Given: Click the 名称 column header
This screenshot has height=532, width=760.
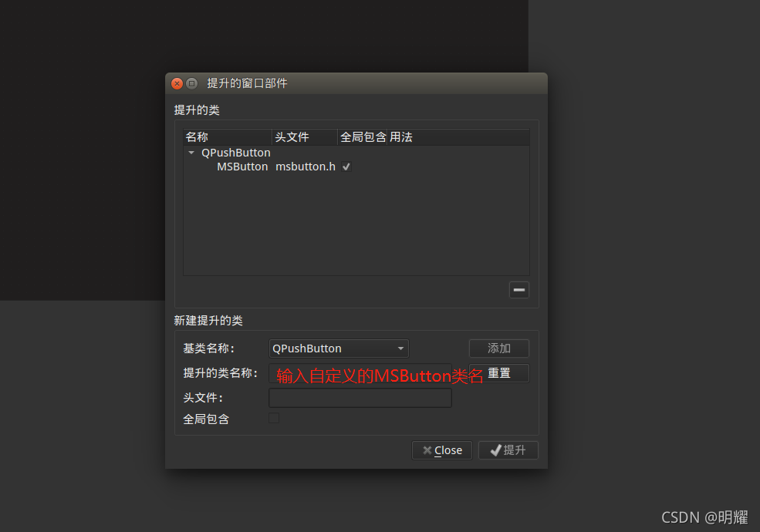Looking at the screenshot, I should pos(195,136).
